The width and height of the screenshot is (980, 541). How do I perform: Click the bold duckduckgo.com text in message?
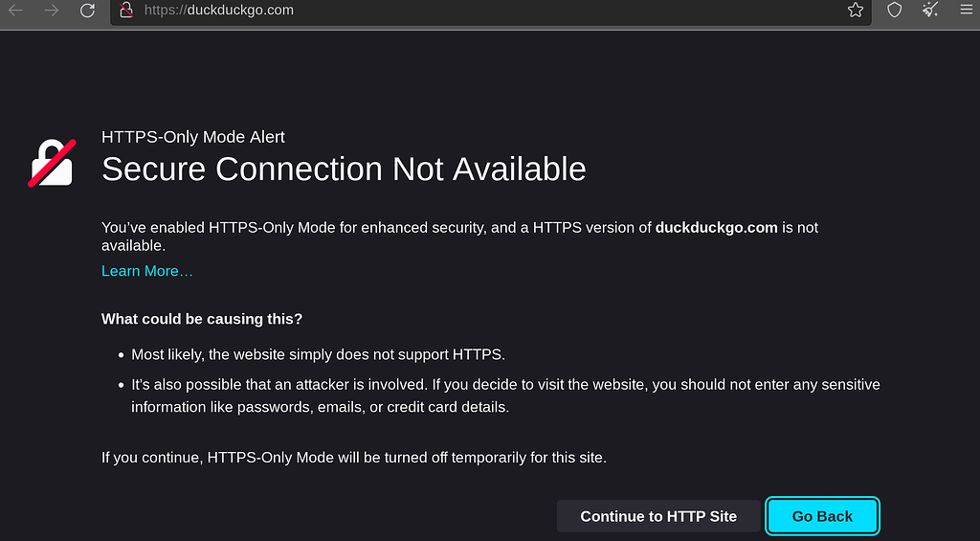(716, 228)
